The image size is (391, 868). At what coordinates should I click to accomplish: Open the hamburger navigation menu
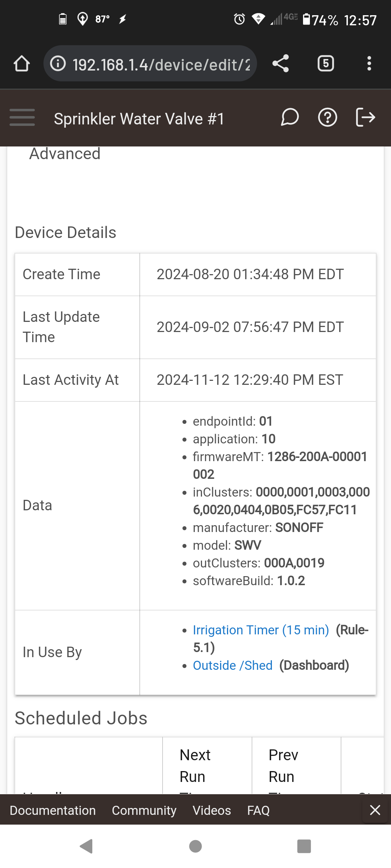point(22,118)
